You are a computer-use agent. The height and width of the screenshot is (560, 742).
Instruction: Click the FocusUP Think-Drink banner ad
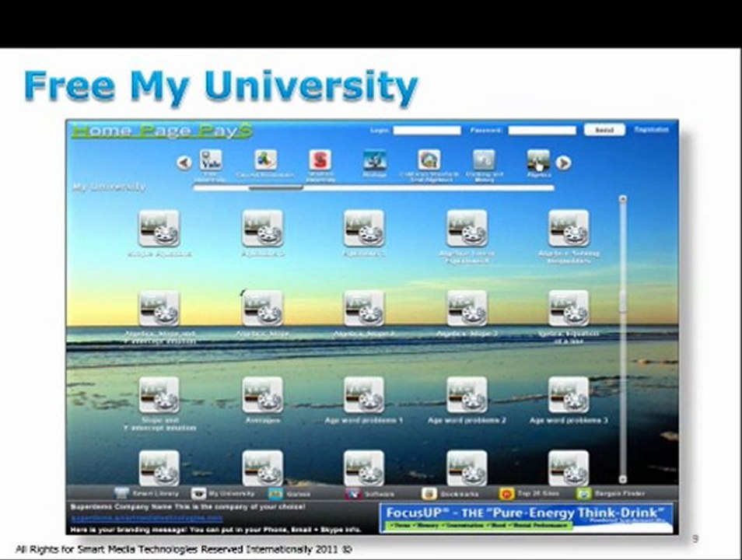pos(527,517)
